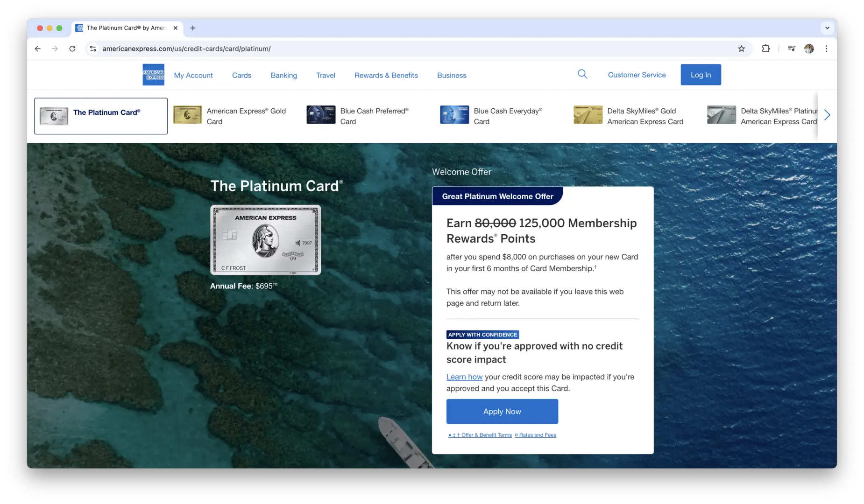The height and width of the screenshot is (504, 864).
Task: Open the Chrome three-dot menu
Action: 826,49
